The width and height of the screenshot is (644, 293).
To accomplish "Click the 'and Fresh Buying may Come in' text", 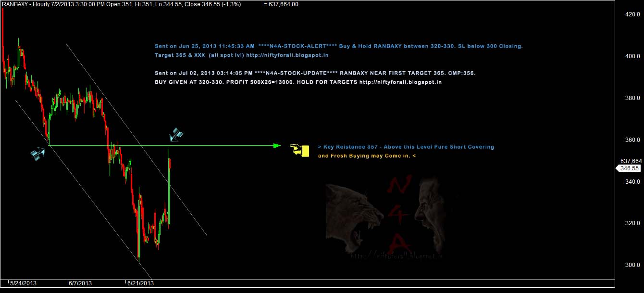I will point(367,156).
